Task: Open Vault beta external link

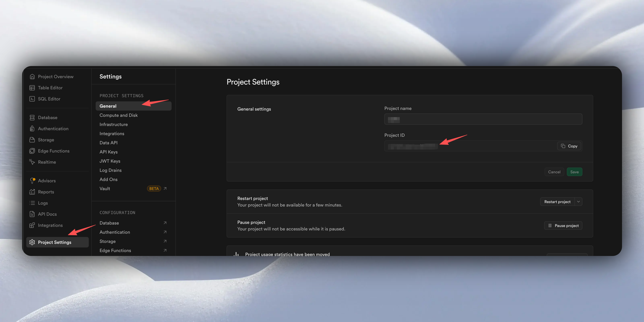Action: (165, 189)
